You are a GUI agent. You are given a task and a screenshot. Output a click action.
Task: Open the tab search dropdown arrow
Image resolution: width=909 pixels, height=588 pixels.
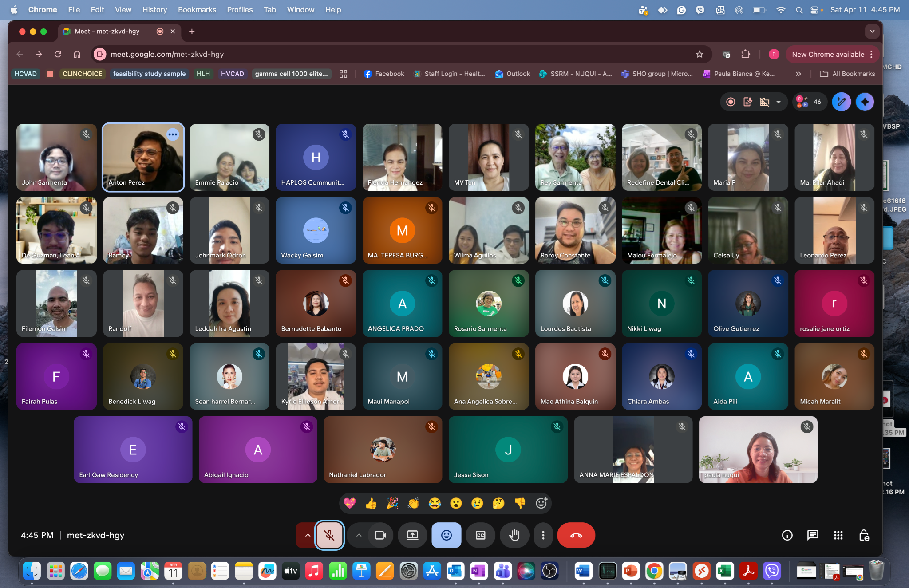pyautogui.click(x=872, y=32)
